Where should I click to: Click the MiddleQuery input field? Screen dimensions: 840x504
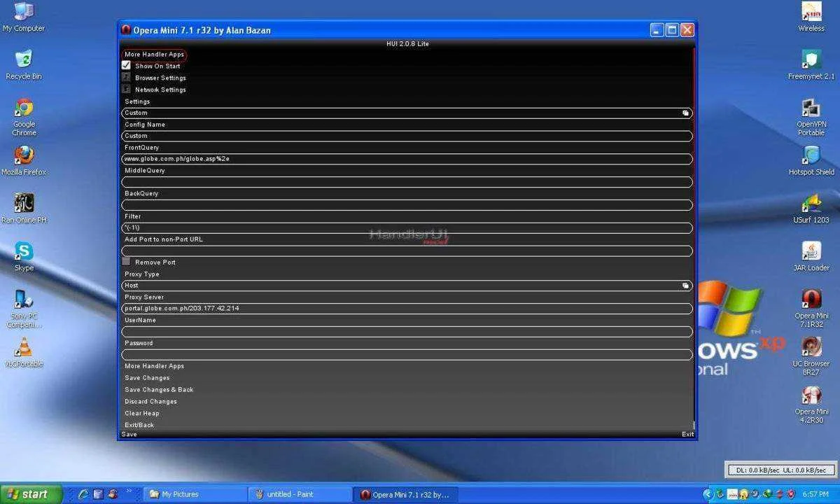(407, 182)
